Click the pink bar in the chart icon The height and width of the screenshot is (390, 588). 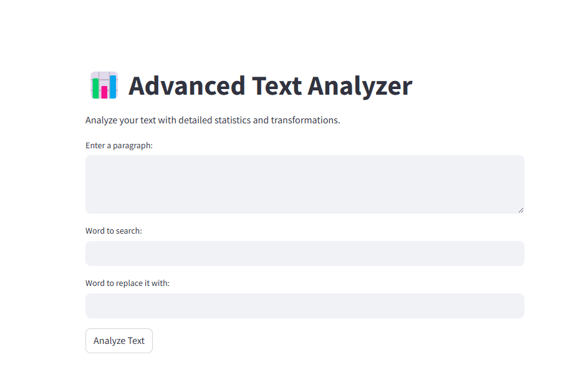(x=104, y=92)
